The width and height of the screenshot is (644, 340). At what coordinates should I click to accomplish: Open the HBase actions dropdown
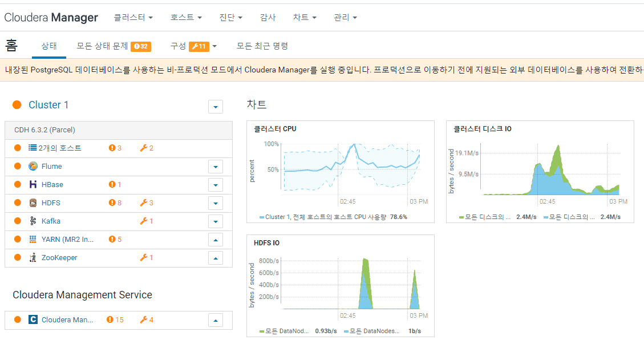point(216,185)
